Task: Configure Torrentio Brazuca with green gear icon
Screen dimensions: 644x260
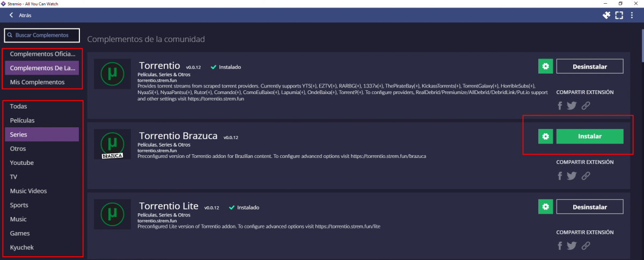Action: click(x=545, y=136)
